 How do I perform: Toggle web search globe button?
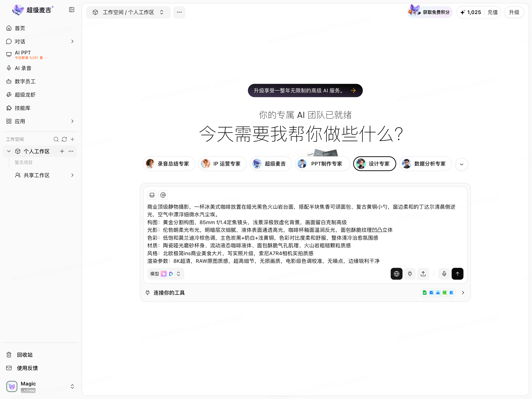397,274
